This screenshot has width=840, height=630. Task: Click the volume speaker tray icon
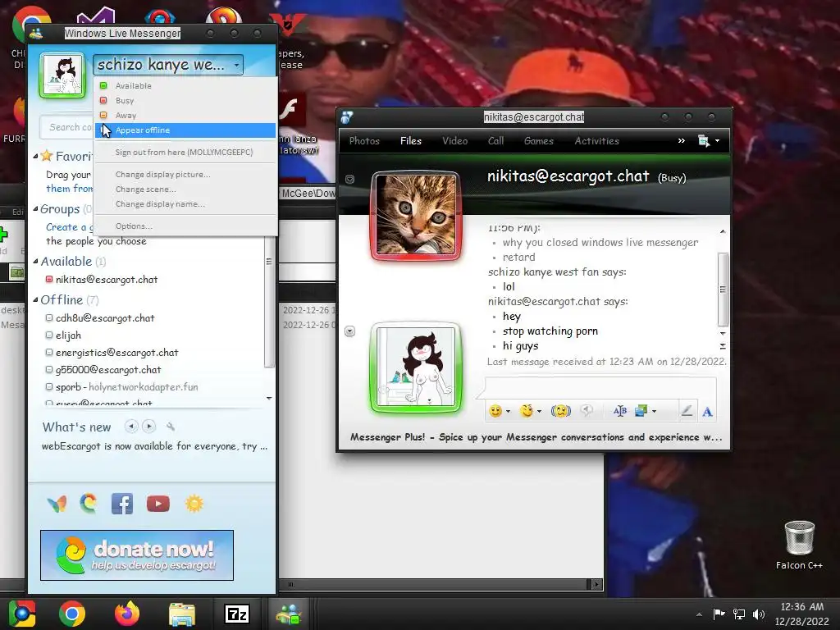[x=759, y=614]
